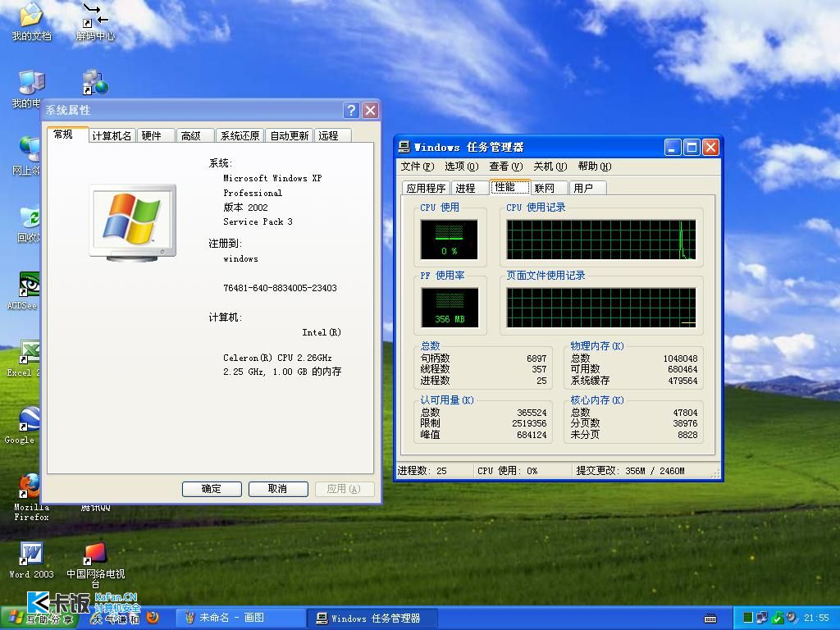Open the 帮助(H) menu in Task Manager
The height and width of the screenshot is (630, 840).
coord(595,167)
